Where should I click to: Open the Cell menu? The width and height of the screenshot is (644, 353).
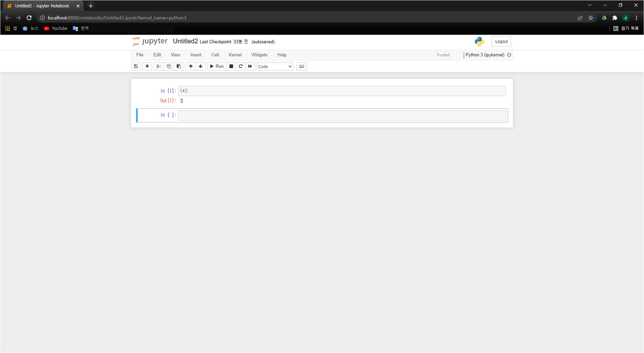[215, 55]
